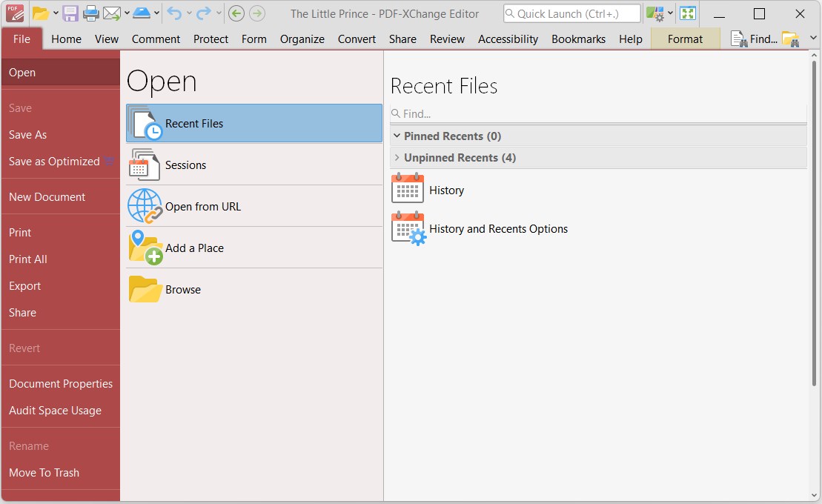Viewport: 822px width, 504px height.
Task: Click Browse to locate a file
Action: (x=183, y=290)
